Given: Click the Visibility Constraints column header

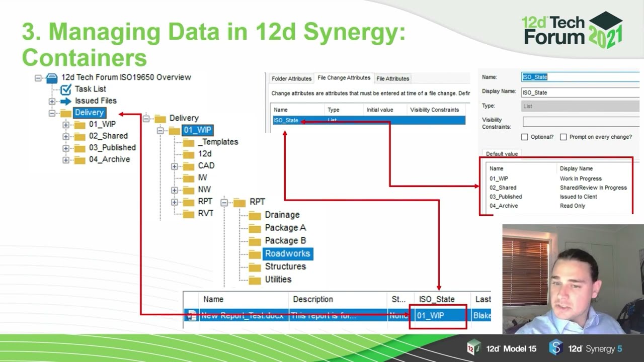Looking at the screenshot, I should point(436,110).
